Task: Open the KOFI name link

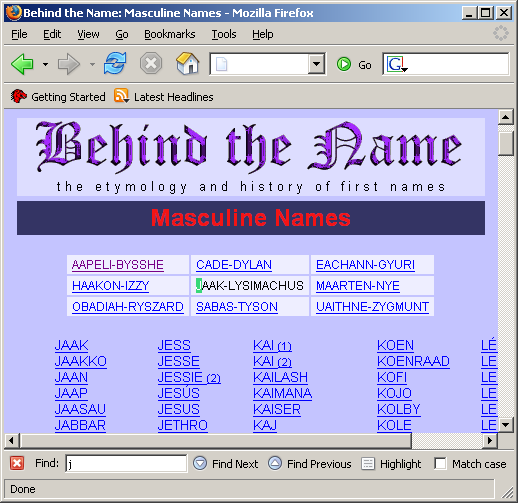Action: click(392, 377)
